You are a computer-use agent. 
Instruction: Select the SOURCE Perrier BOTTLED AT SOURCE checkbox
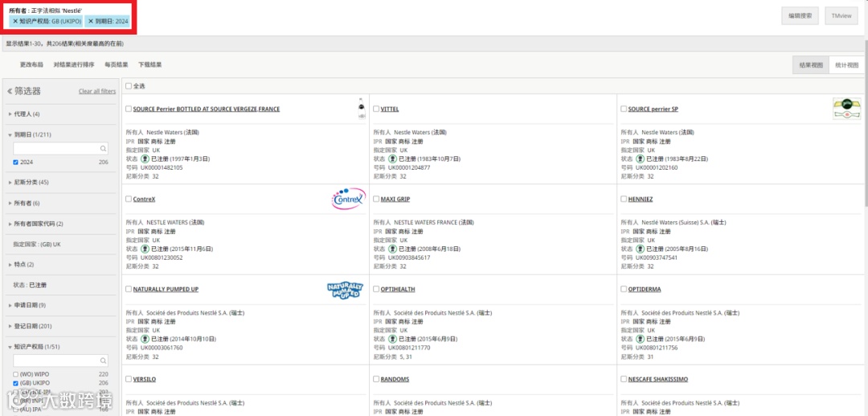(x=129, y=109)
